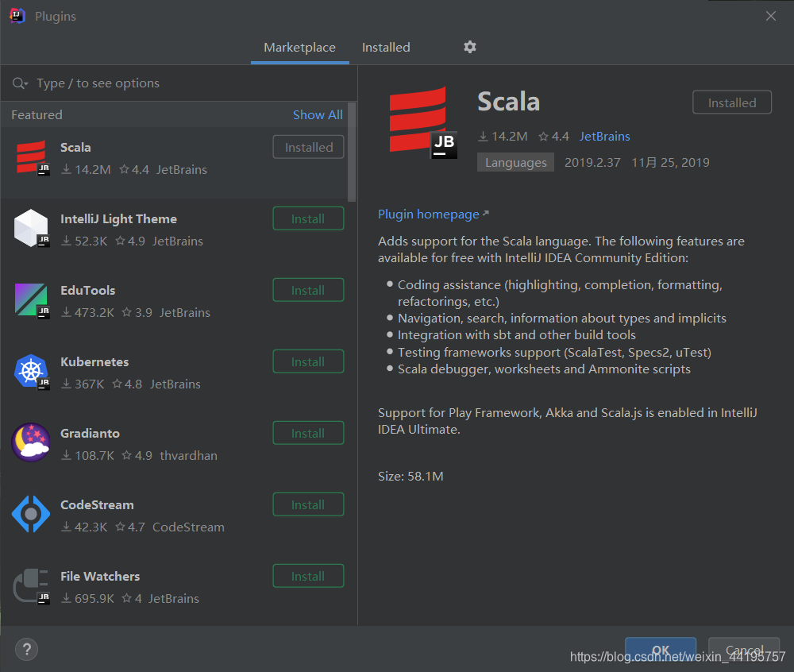Click the File Watchers plug icon
Image resolution: width=794 pixels, height=672 pixels.
click(32, 586)
